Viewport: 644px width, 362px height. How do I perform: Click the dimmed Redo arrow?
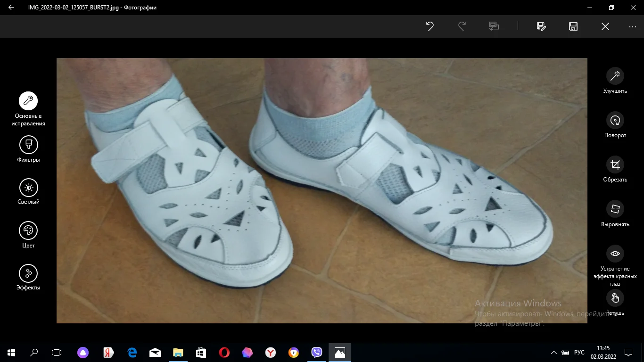pos(462,26)
